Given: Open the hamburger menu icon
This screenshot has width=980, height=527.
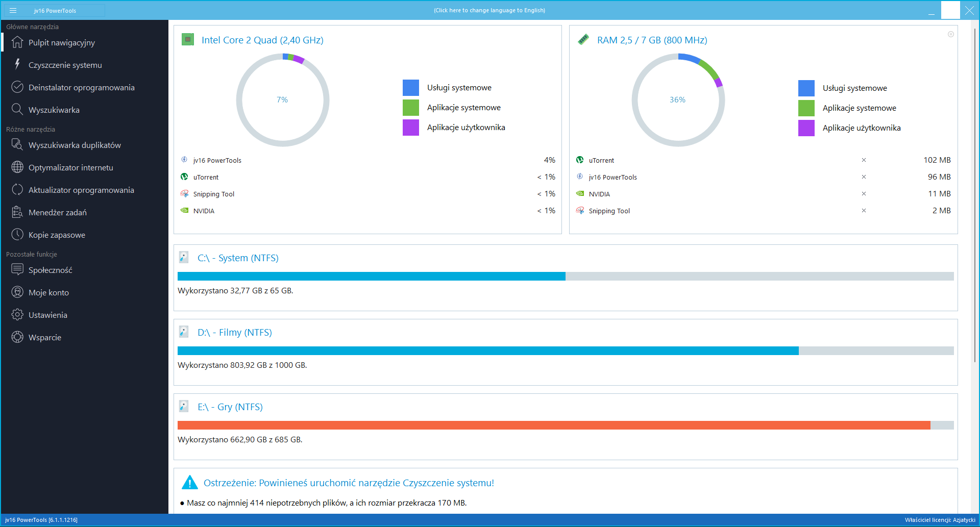Looking at the screenshot, I should pos(13,10).
